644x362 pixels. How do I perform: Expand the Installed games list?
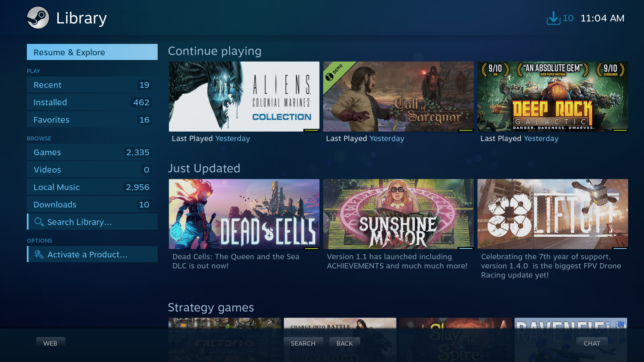tap(50, 102)
